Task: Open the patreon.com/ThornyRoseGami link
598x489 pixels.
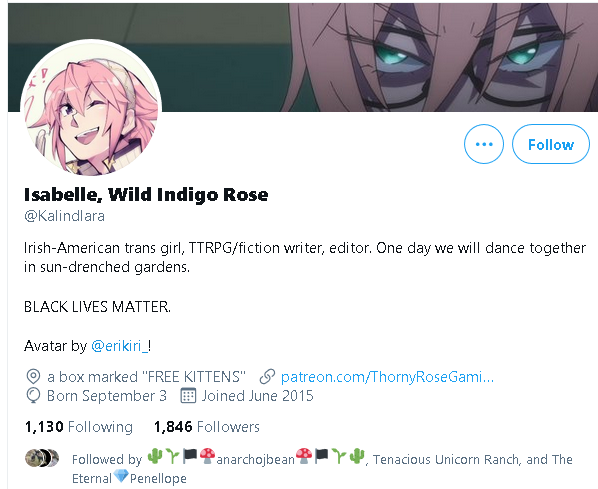Action: click(387, 377)
